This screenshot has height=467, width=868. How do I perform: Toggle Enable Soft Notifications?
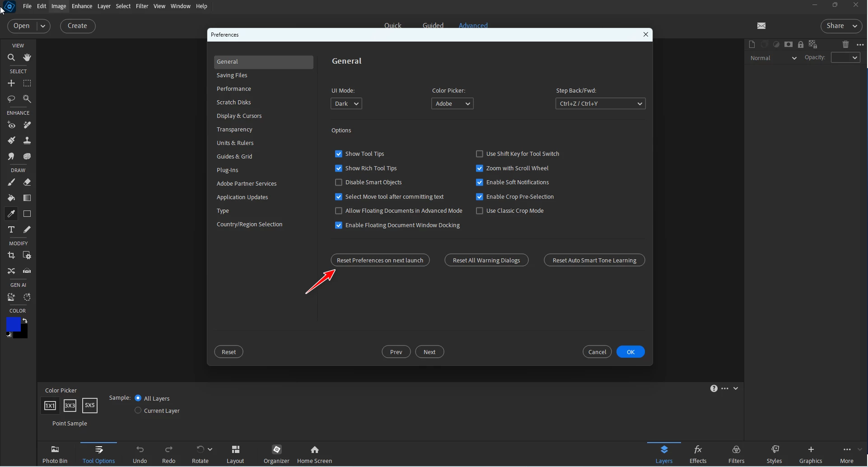pyautogui.click(x=480, y=182)
